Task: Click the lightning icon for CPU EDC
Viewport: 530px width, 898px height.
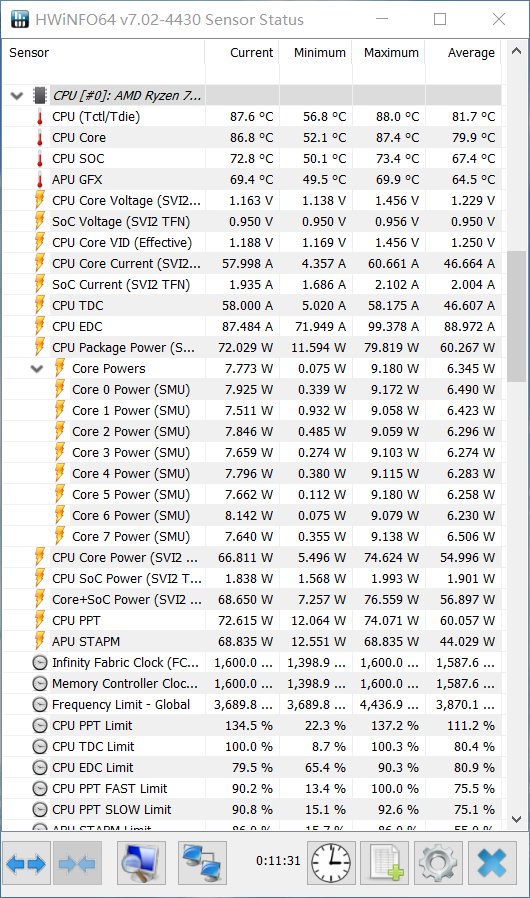Action: tap(40, 326)
